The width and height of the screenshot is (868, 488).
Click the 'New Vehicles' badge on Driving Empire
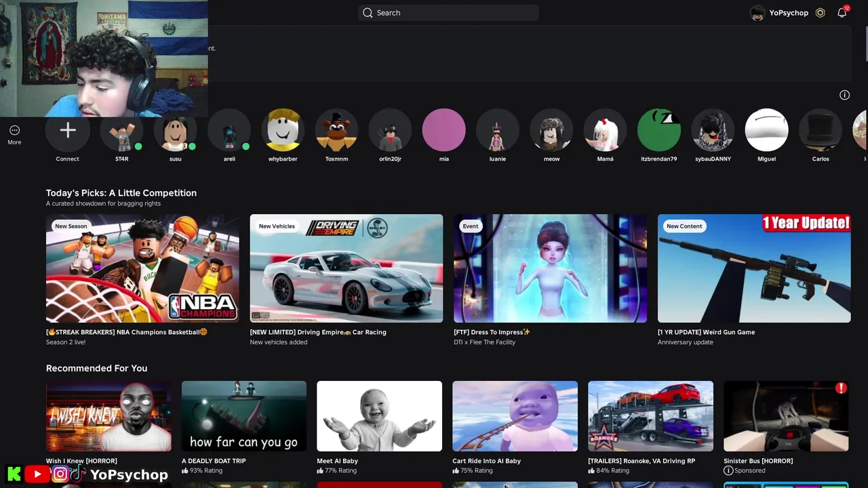pos(277,226)
